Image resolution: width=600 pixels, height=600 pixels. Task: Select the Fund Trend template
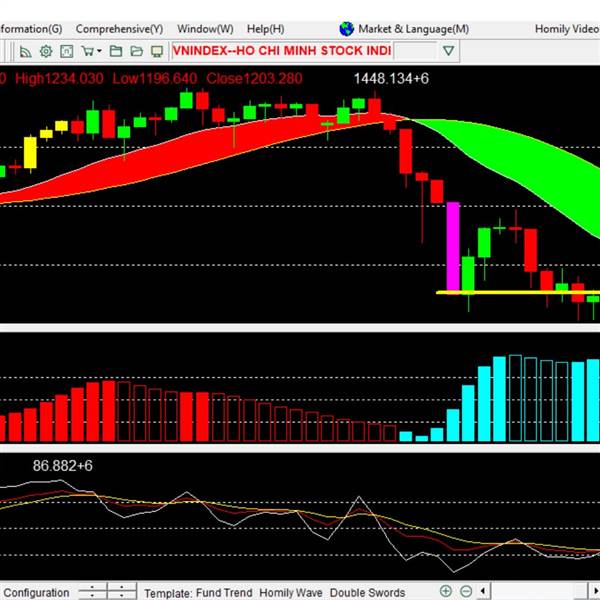pyautogui.click(x=224, y=593)
